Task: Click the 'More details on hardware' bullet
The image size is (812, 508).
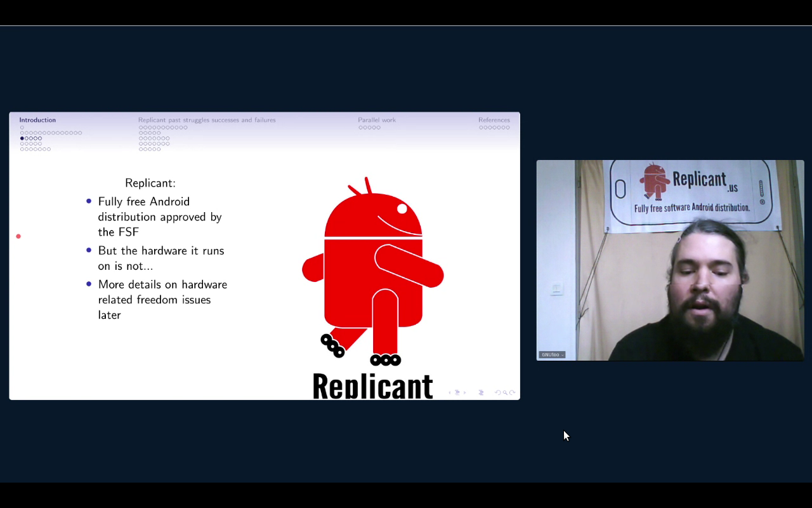Action: pos(162,299)
